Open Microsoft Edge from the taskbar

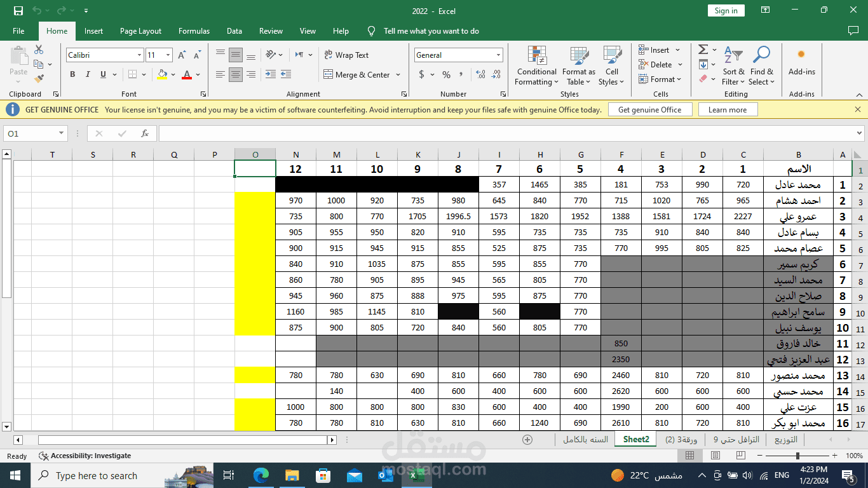coord(261,475)
